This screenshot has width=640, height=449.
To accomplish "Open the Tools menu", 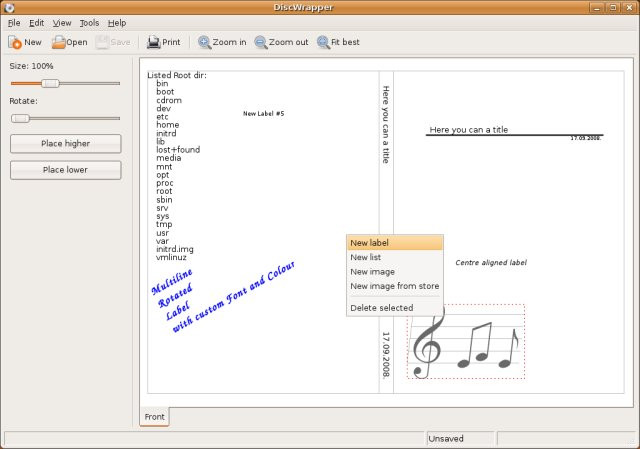I will (x=89, y=22).
